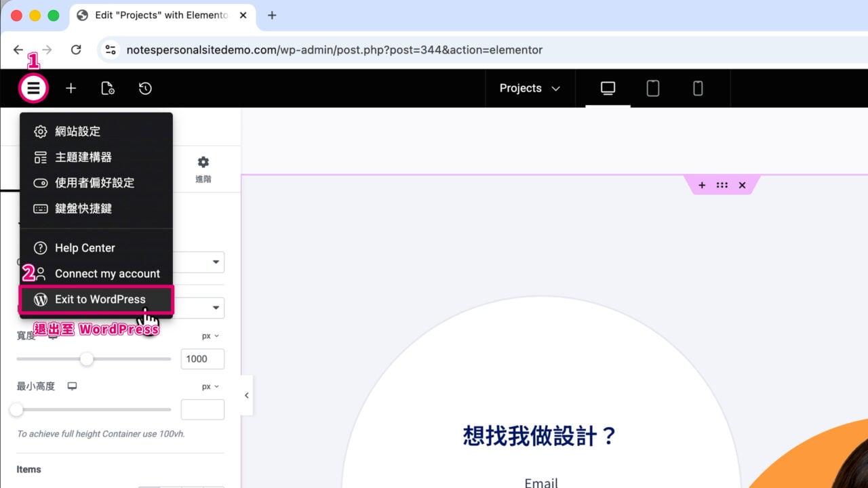Open Help Center from the menu
The height and width of the screenshot is (488, 868).
pos(96,248)
